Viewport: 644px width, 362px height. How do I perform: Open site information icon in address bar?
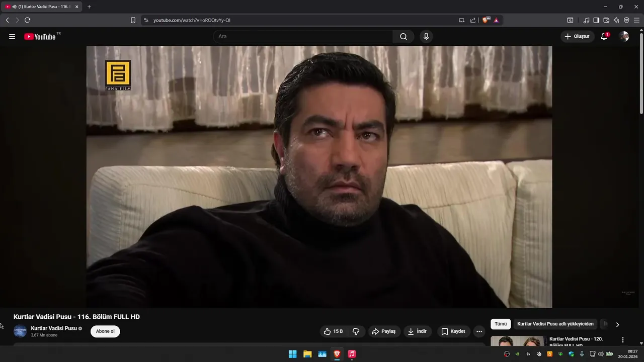tap(146, 20)
